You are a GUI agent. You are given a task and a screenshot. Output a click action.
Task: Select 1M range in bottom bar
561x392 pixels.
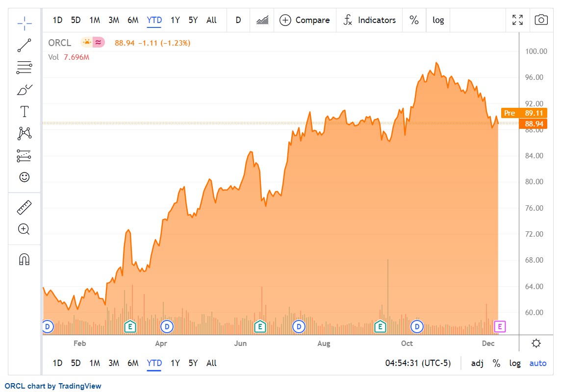pos(95,363)
